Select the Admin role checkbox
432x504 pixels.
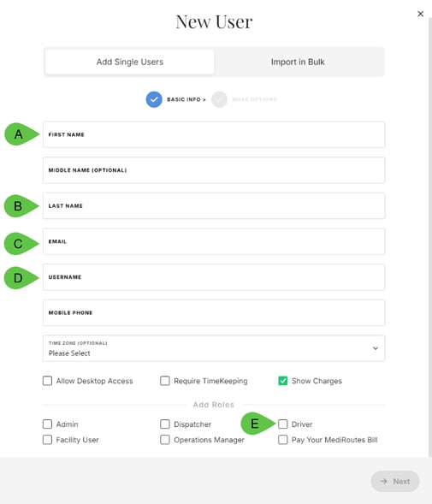coord(47,424)
